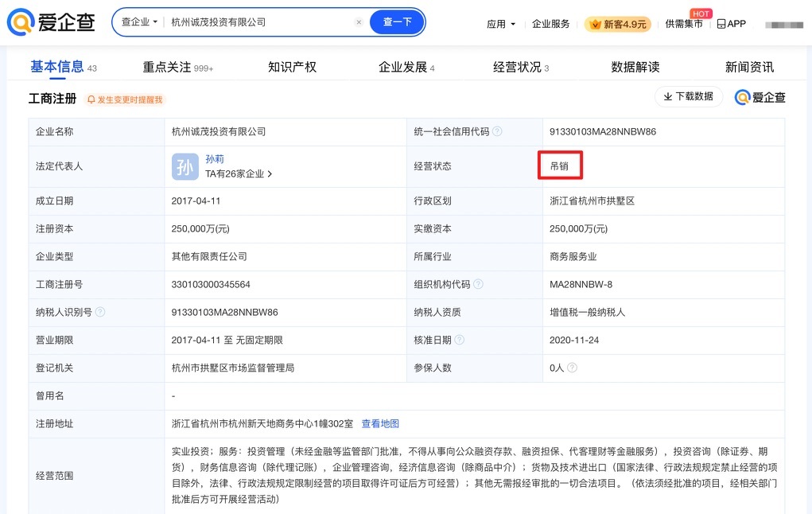Click the 发生变更时提醒我 bell reminder

click(125, 99)
